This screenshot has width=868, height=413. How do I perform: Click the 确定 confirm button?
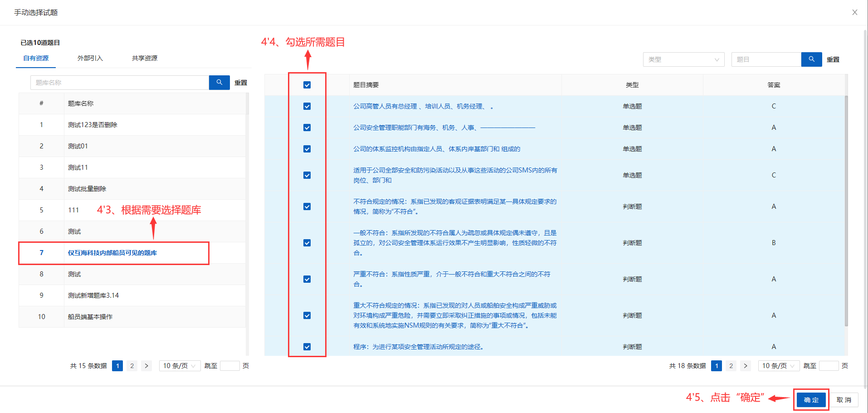tap(811, 400)
